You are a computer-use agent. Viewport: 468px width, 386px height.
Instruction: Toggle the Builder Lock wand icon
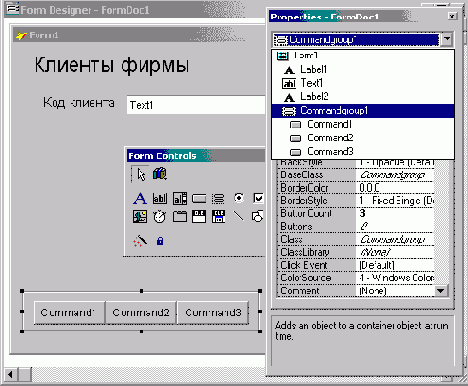click(140, 240)
